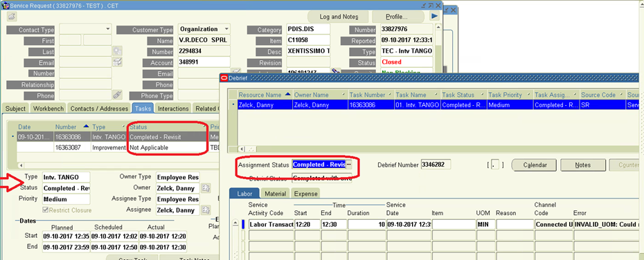Open the Contact Type dropdown
This screenshot has width=644, height=260.
tap(108, 29)
